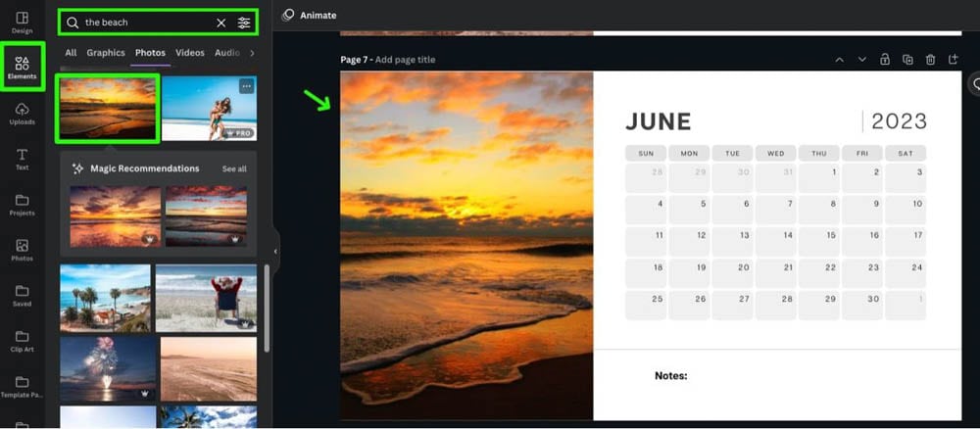The width and height of the screenshot is (980, 429).
Task: Collapse the side panel
Action: point(275,252)
